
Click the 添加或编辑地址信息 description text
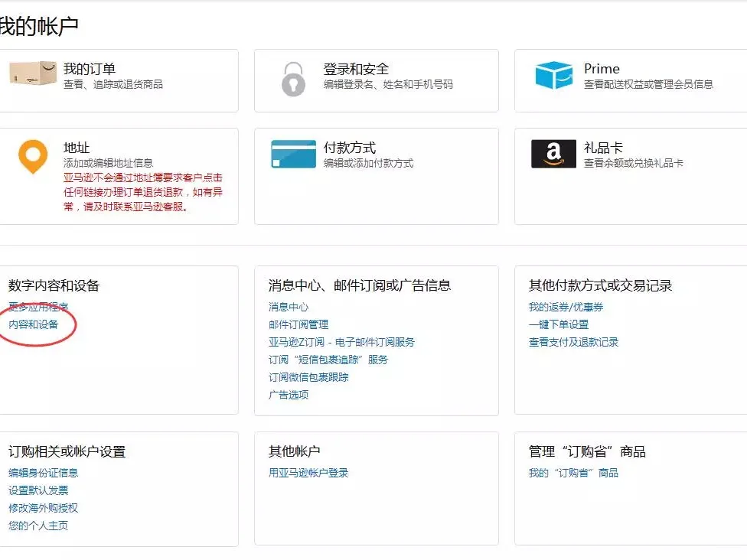[108, 163]
